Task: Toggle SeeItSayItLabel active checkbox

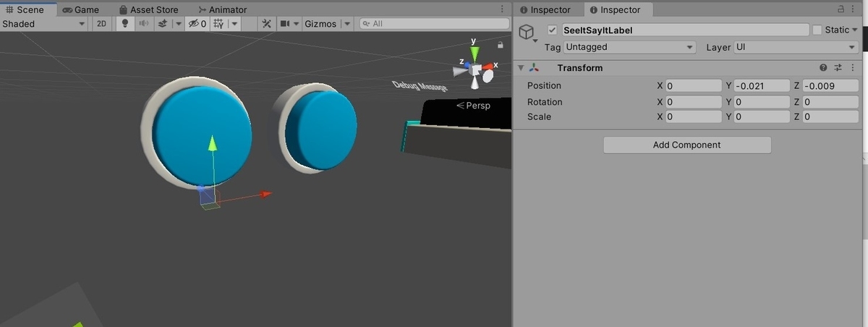Action: (553, 30)
